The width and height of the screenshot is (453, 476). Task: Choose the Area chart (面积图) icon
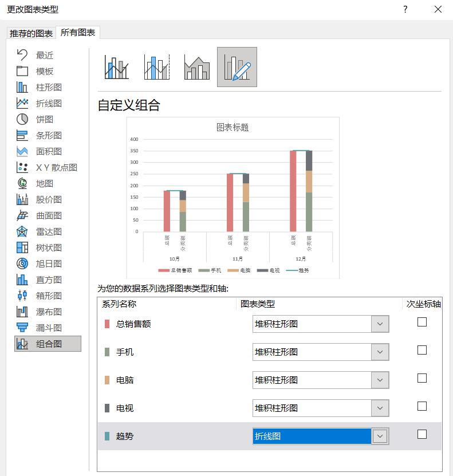tap(22, 151)
